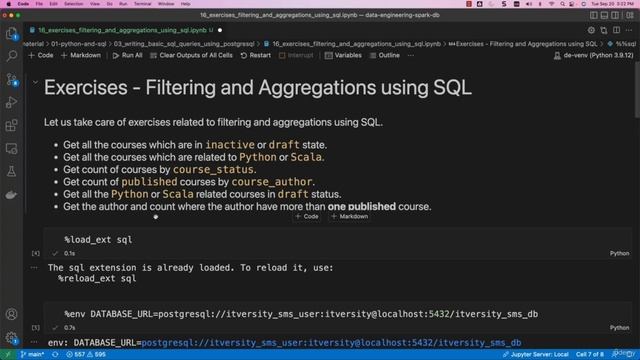Insert Markdown cell using the inline button below markdown
This screenshot has height=360, width=640.
350,217
